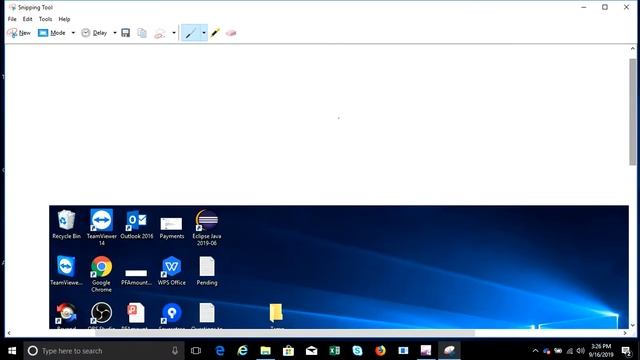640x360 pixels.
Task: Click the vertical scrollbar down arrow
Action: pyautogui.click(x=633, y=325)
